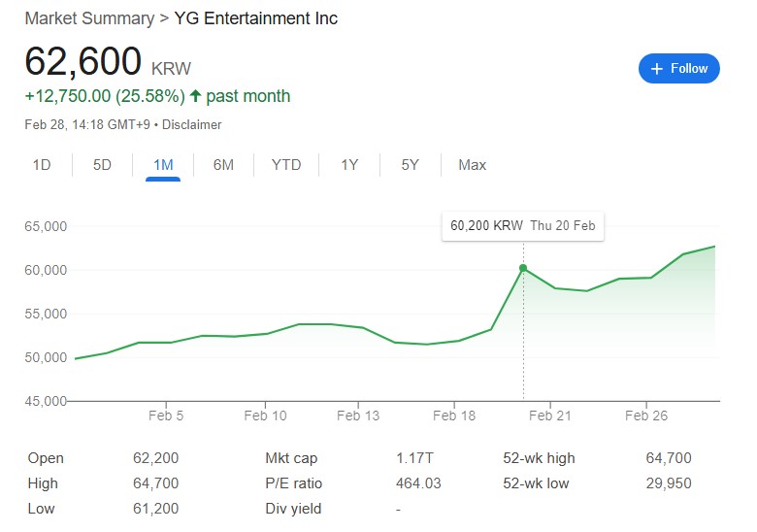Image resolution: width=757 pixels, height=532 pixels.
Task: Click the plus icon on Follow button
Action: click(657, 68)
